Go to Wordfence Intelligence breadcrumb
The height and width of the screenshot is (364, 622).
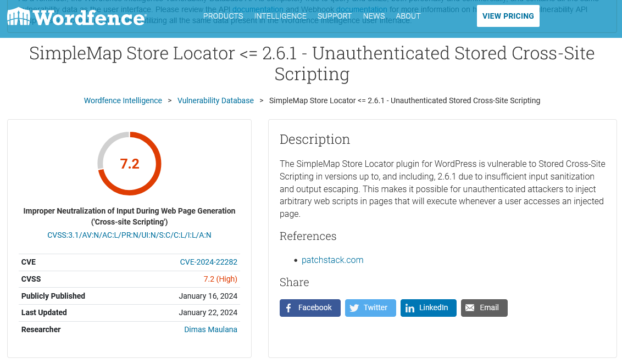click(x=123, y=100)
